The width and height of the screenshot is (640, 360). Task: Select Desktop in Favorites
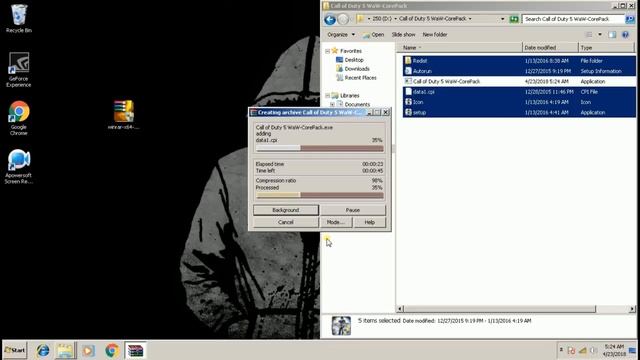click(354, 60)
